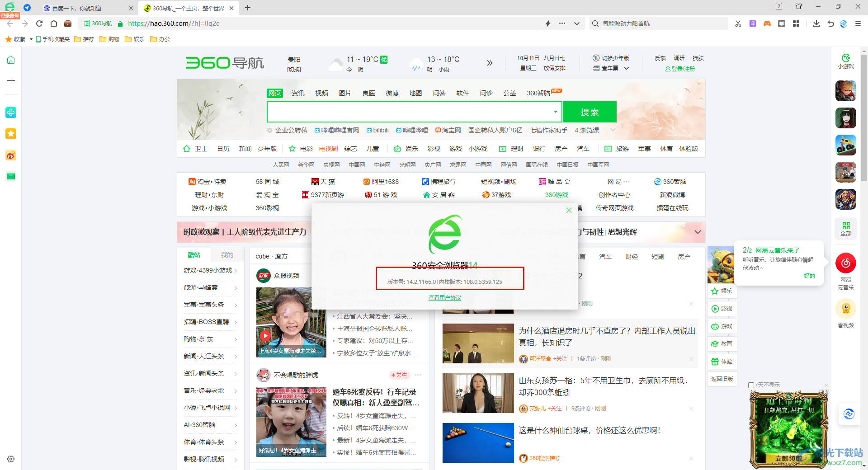Open the 娱乐 star side button
868x470 pixels.
pyautogui.click(x=722, y=291)
